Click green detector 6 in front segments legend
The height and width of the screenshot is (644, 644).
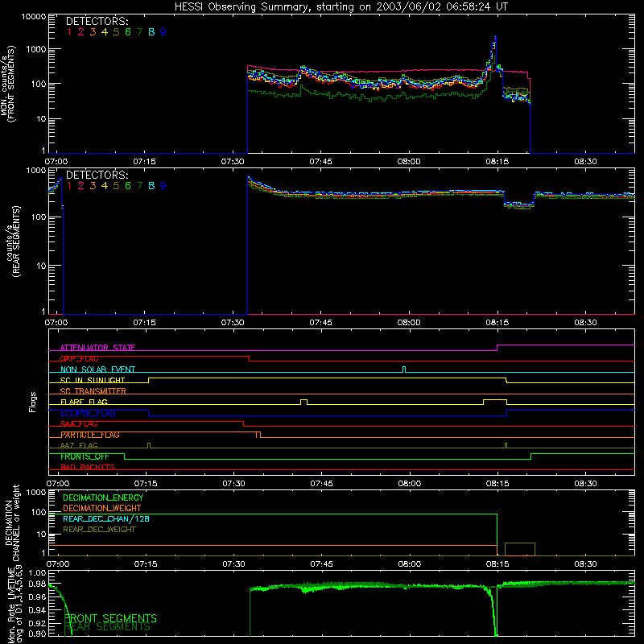coord(128,32)
